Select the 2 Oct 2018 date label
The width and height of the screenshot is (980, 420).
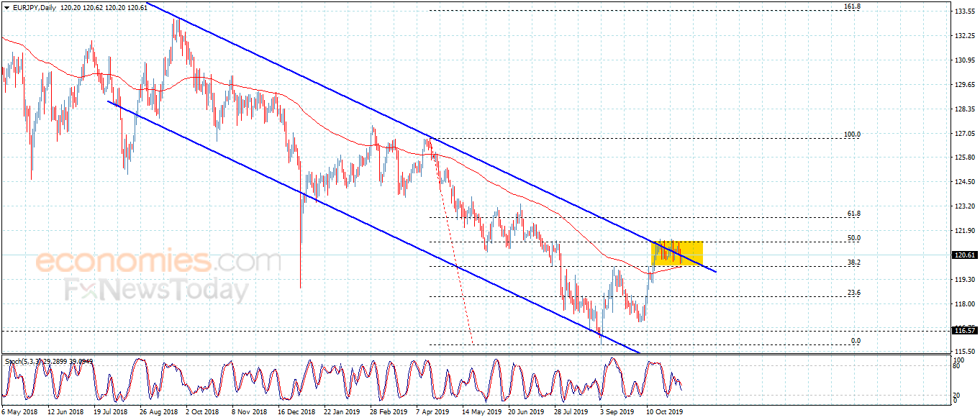coord(202,412)
